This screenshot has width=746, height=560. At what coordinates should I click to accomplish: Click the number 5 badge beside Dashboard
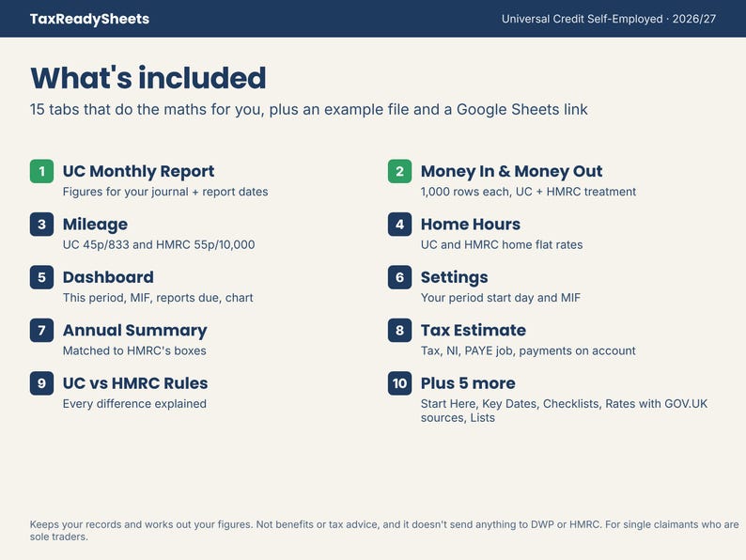[42, 277]
